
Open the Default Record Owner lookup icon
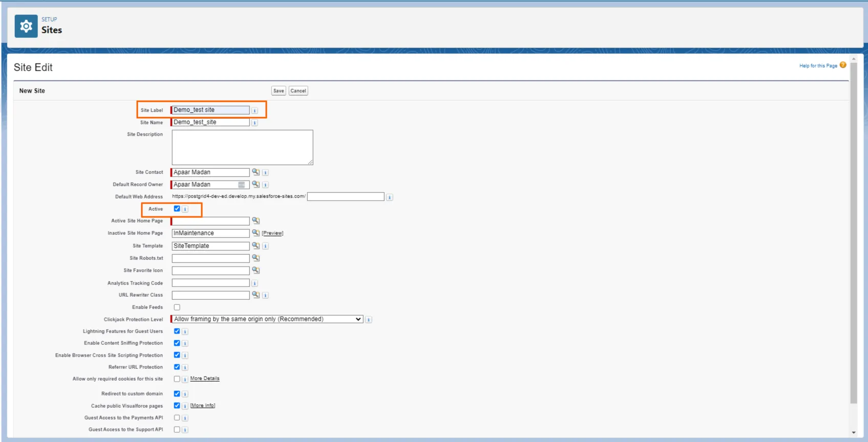[x=256, y=185]
